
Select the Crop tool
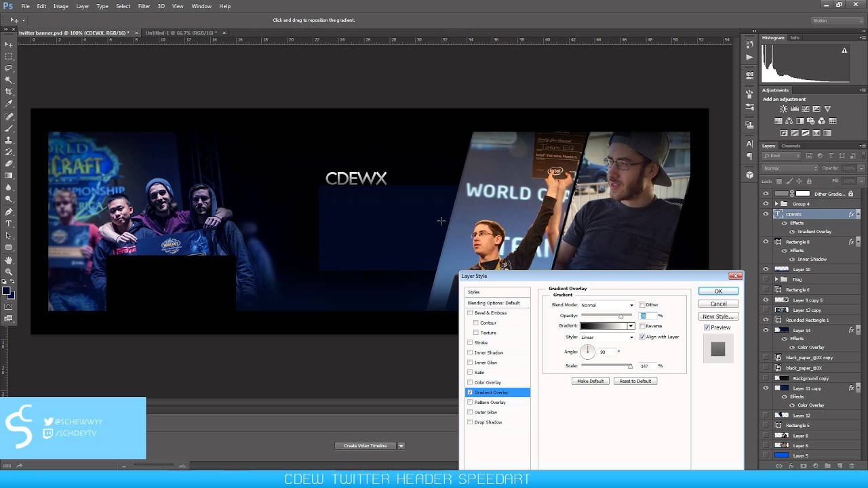(9, 91)
